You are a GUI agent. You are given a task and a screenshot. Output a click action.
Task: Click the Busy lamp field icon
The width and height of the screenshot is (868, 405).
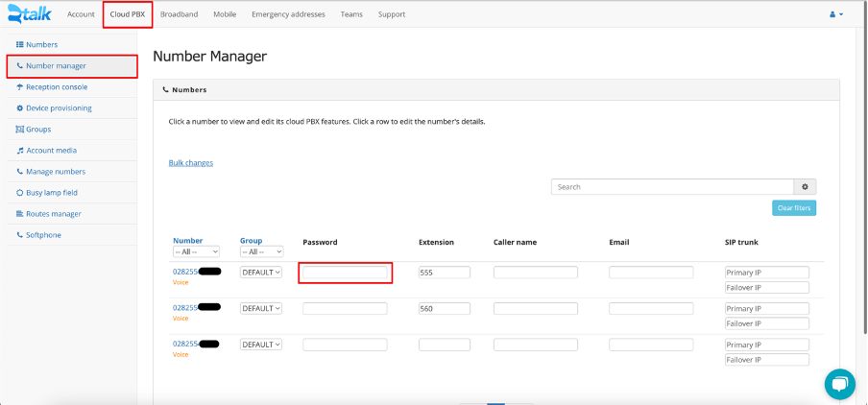pos(20,193)
